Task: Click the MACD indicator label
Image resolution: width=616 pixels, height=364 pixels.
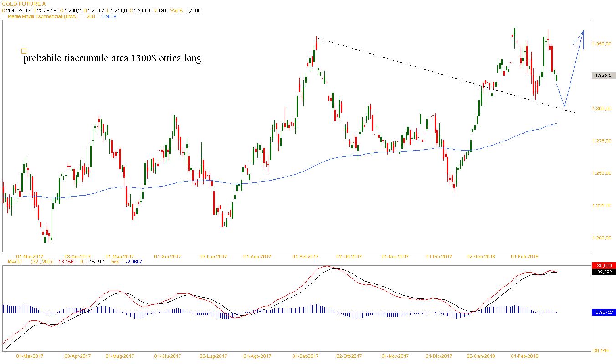Action: pyautogui.click(x=10, y=262)
